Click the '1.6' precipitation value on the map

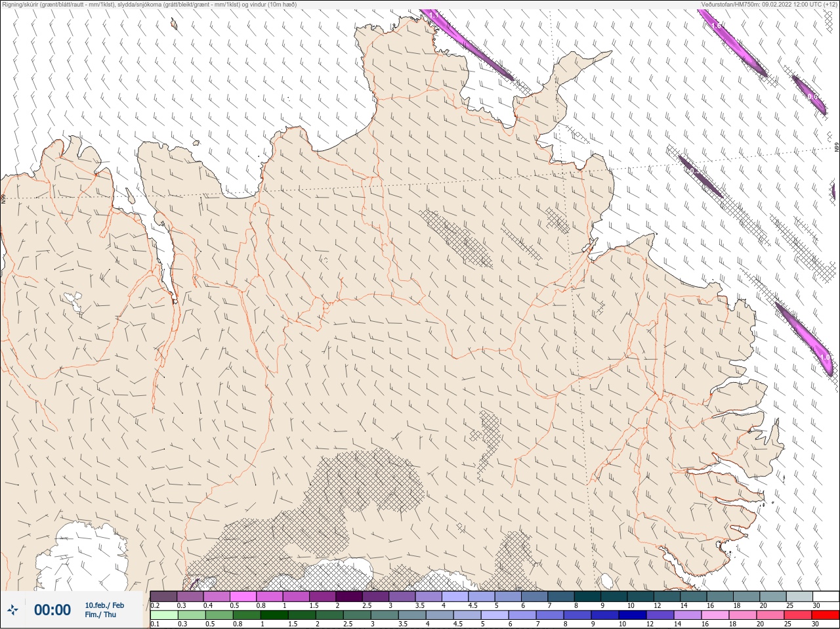tap(716, 26)
